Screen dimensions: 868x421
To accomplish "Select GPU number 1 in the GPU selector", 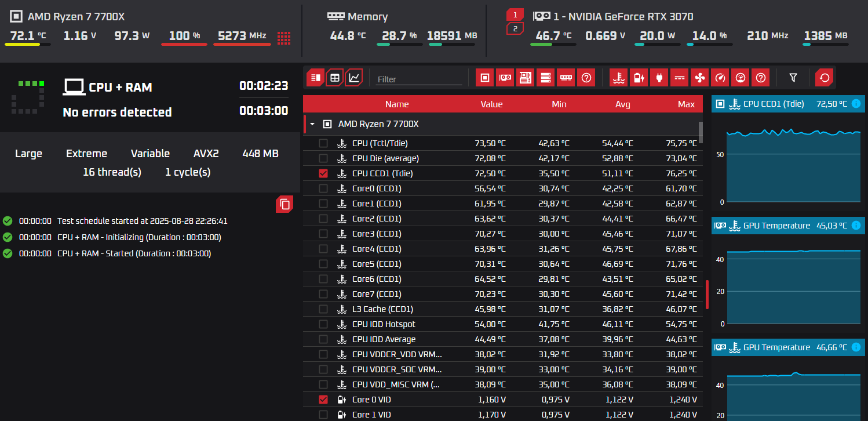I will (x=515, y=14).
